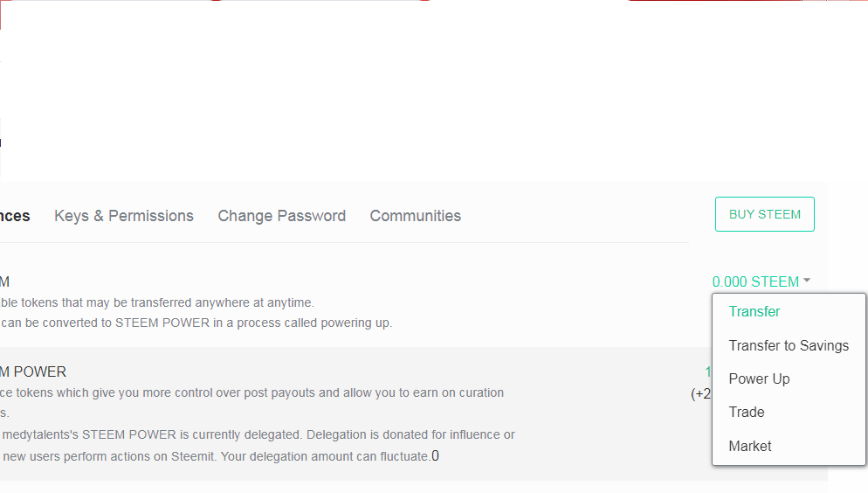This screenshot has width=868, height=493.
Task: Select the partially visible Balances tab
Action: (x=15, y=216)
